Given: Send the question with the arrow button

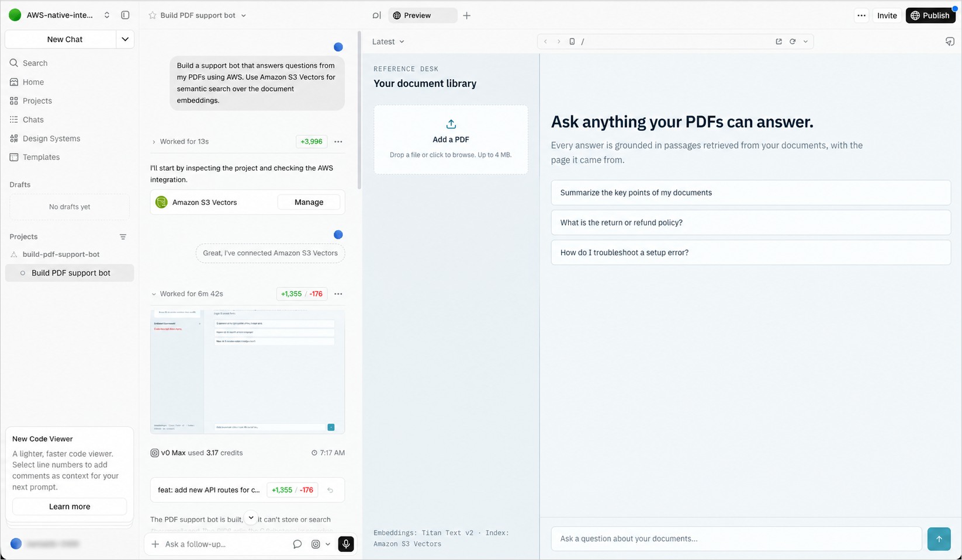Looking at the screenshot, I should 939,539.
